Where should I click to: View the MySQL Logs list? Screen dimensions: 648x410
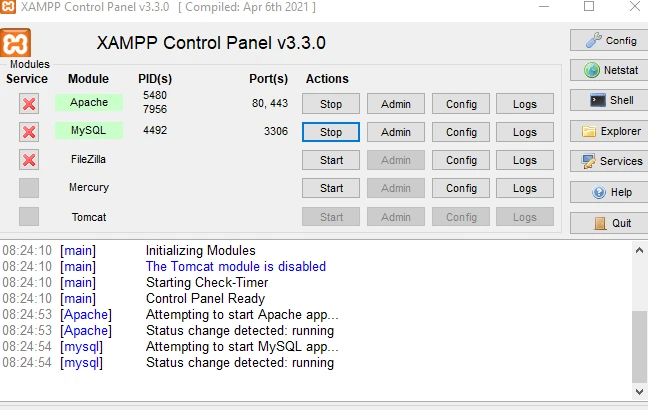(x=525, y=132)
